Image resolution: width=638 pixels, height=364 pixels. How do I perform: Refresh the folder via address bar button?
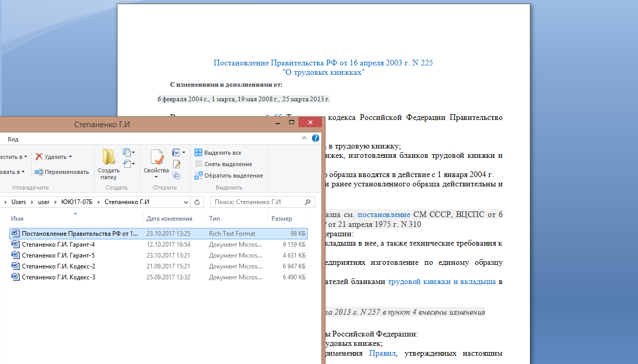[198, 202]
